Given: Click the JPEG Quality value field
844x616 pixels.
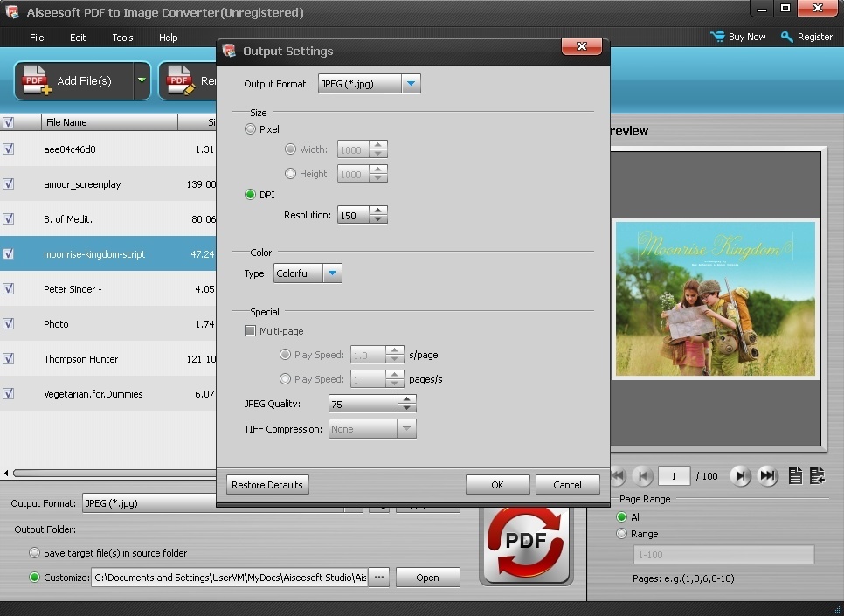Looking at the screenshot, I should 363,404.
